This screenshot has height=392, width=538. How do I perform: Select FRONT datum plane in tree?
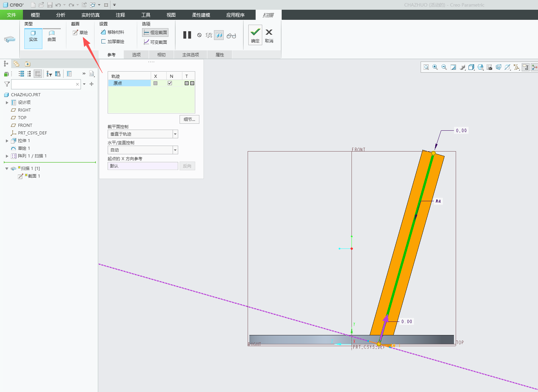click(22, 125)
